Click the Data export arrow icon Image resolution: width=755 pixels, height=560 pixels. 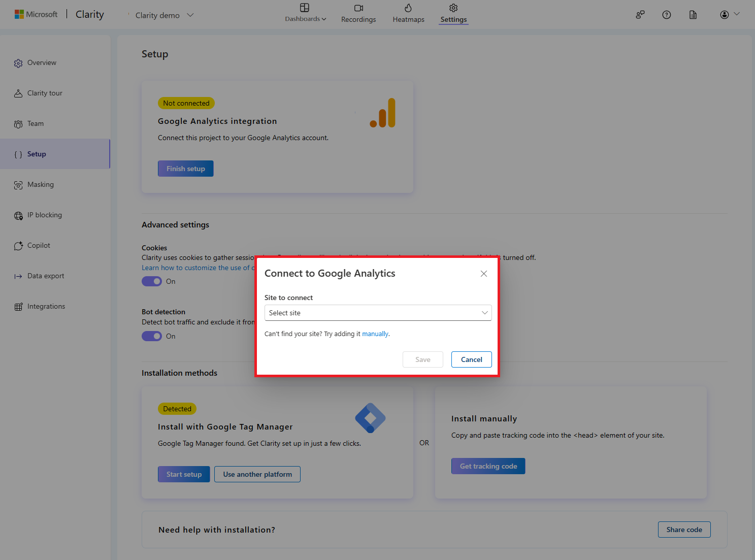18,276
